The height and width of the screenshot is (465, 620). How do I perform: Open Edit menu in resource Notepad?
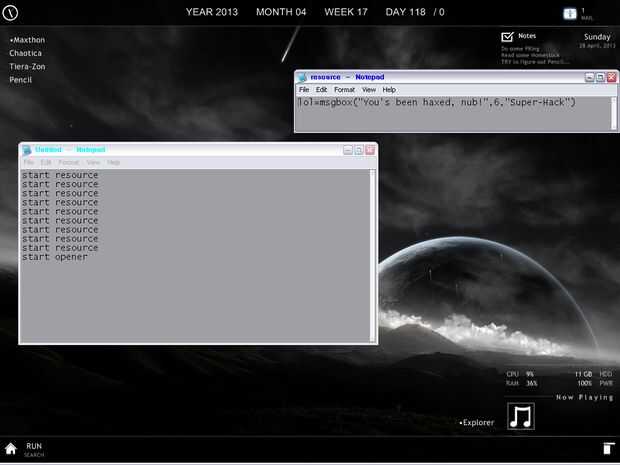321,90
